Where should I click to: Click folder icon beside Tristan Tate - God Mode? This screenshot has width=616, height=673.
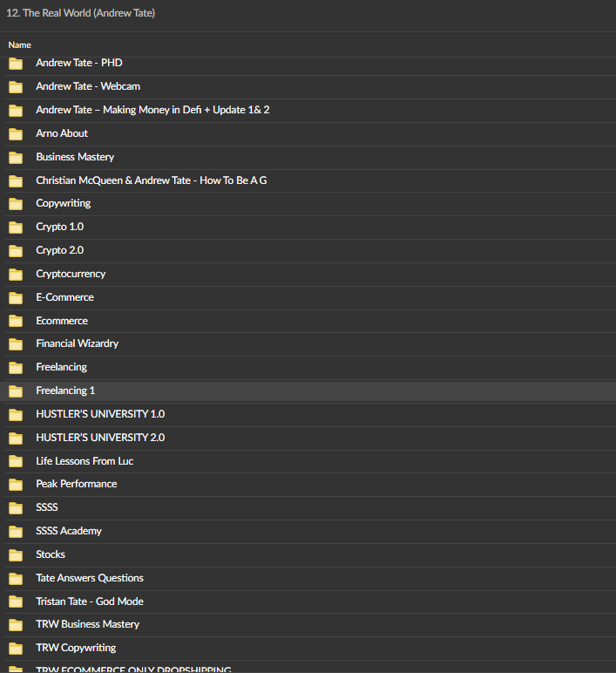pos(16,602)
